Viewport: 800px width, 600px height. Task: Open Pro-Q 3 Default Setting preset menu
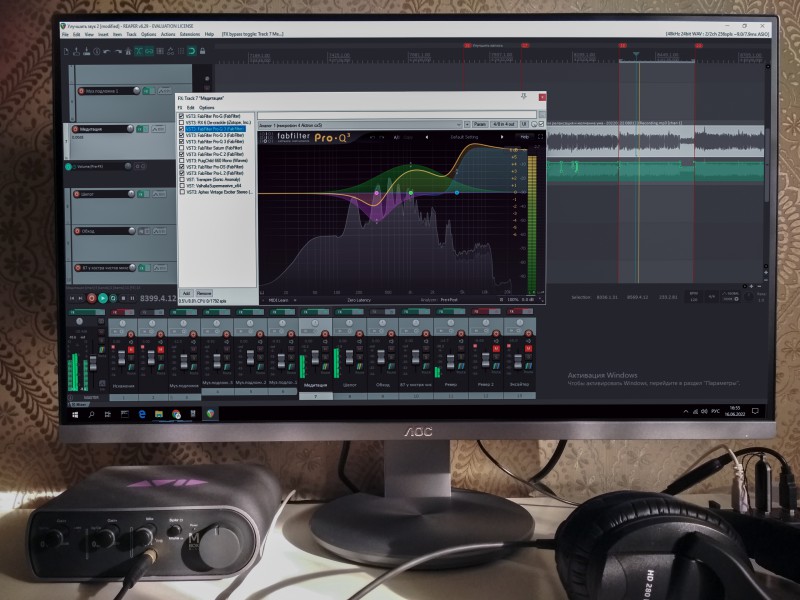coord(464,137)
